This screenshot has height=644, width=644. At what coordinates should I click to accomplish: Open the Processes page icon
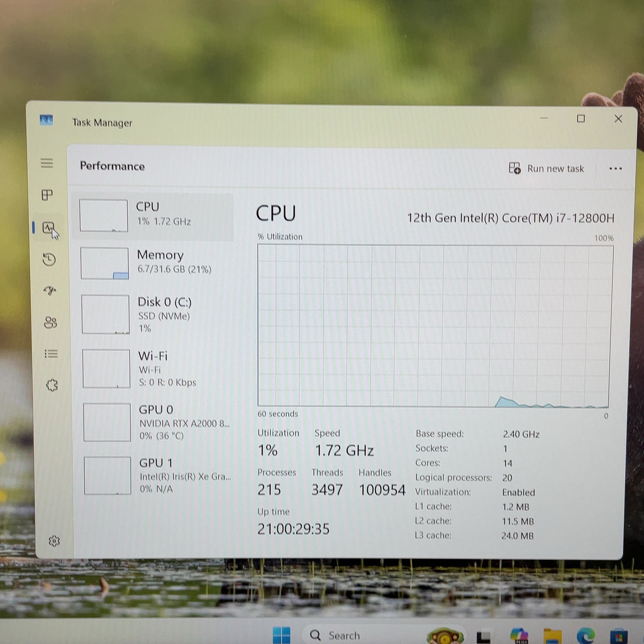(47, 195)
